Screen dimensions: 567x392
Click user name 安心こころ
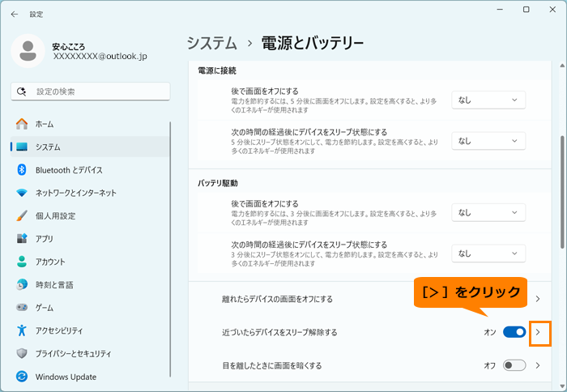coord(69,47)
